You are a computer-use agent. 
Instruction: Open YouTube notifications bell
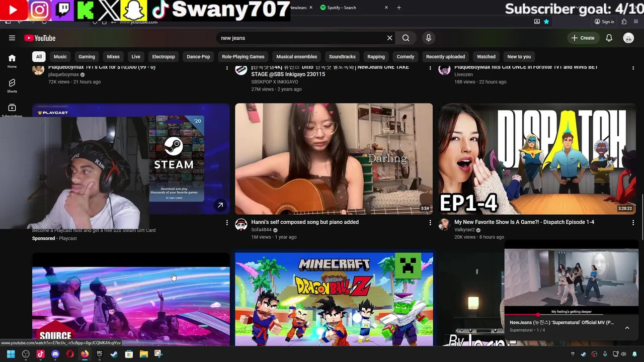coord(609,38)
